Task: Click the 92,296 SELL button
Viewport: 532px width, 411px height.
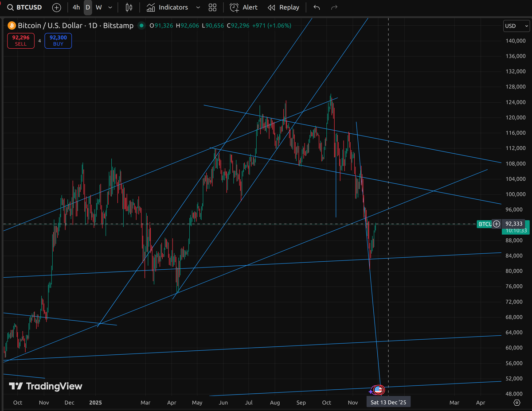Action: [21, 41]
